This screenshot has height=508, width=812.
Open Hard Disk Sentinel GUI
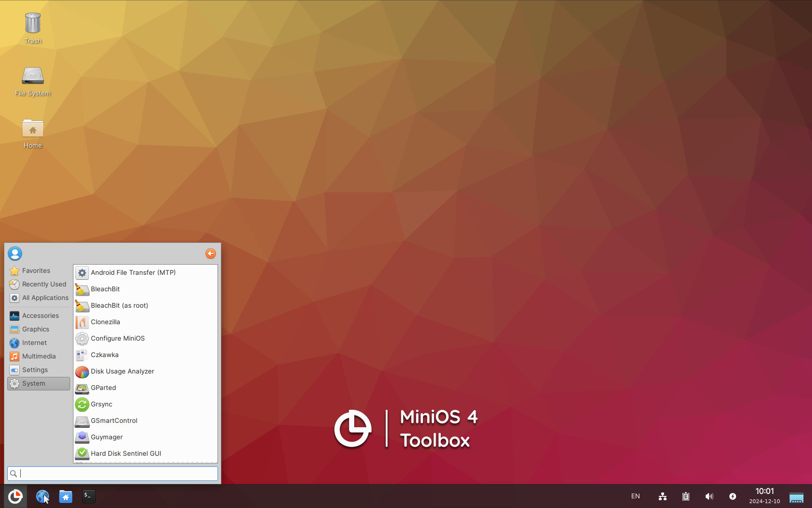(x=145, y=453)
